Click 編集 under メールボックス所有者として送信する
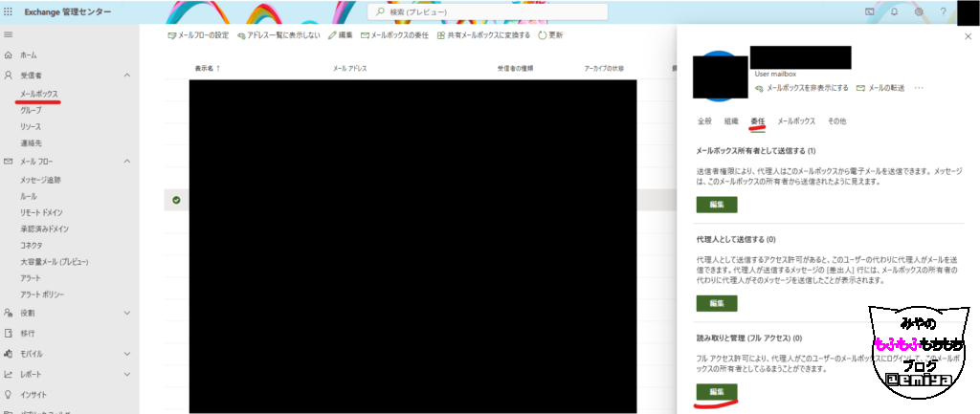This screenshot has height=414, width=980. [716, 205]
